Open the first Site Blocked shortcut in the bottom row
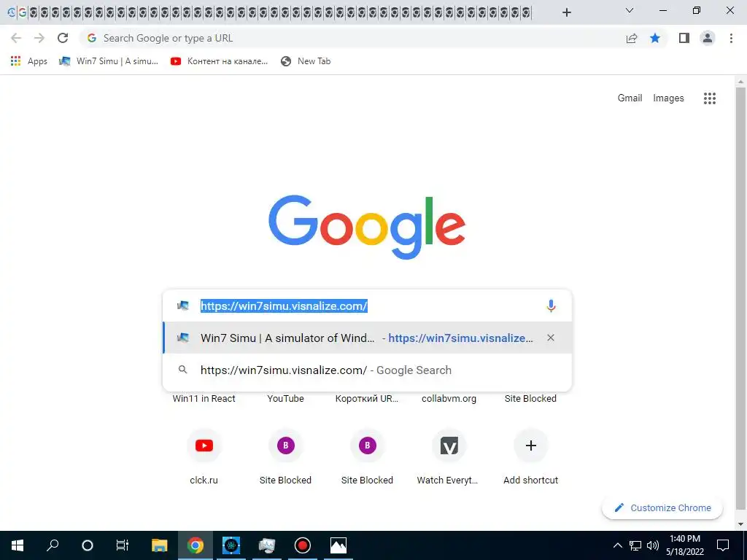 tap(285, 456)
